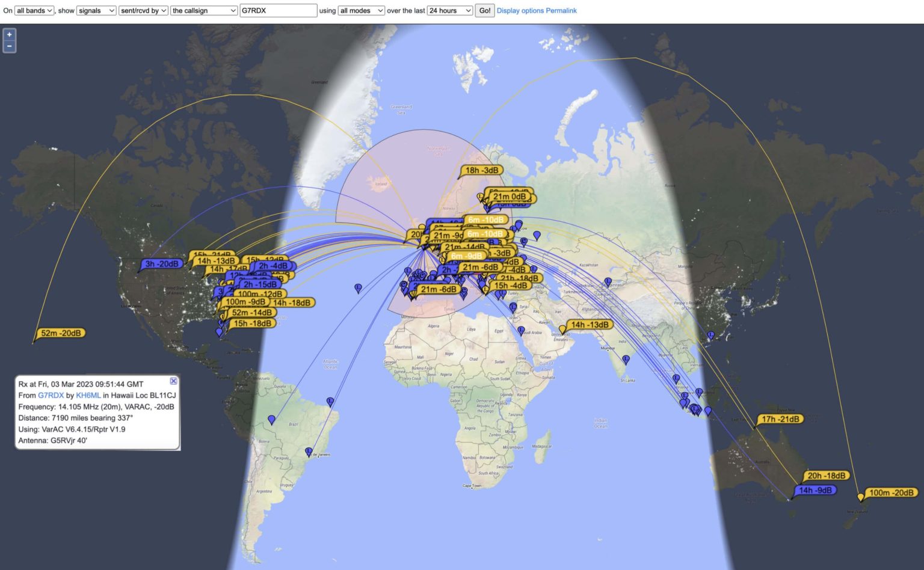924x570 pixels.
Task: Click the yellow 14h -13dB marker near Arabia
Action: 590,325
